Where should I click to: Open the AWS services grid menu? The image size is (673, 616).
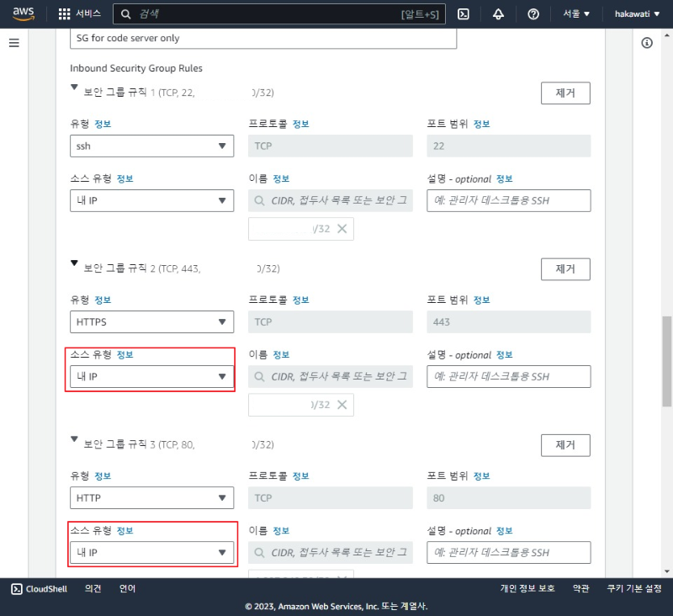64,13
